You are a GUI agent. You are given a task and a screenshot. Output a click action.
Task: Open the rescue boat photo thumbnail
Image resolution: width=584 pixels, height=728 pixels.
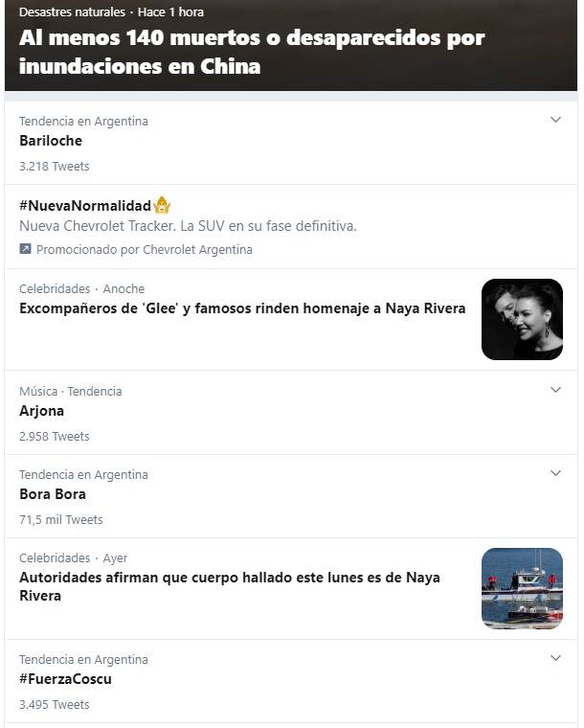(x=522, y=588)
